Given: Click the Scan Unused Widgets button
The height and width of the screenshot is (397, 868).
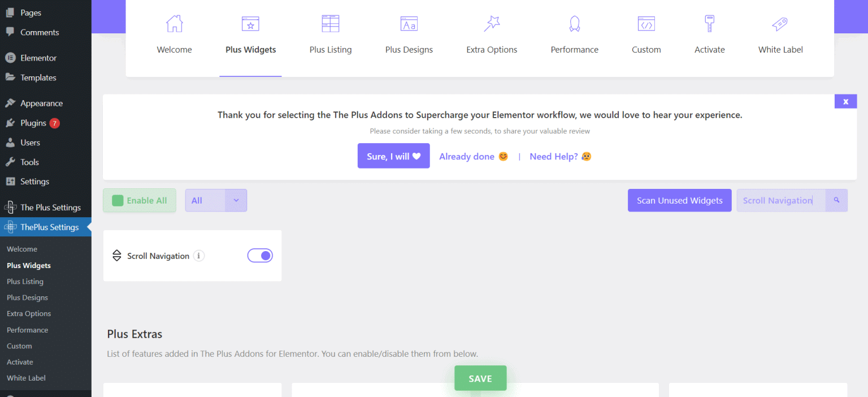Looking at the screenshot, I should click(x=679, y=200).
